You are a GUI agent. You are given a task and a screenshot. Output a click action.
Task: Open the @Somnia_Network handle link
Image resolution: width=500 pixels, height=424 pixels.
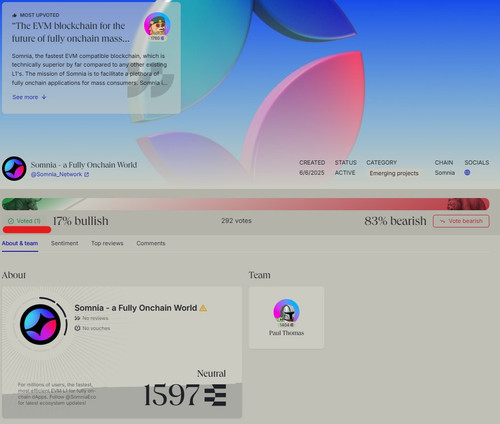56,174
